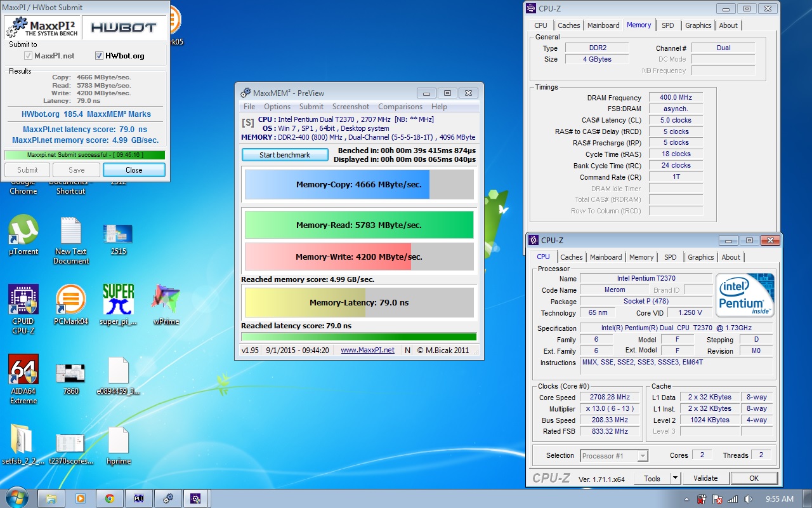The image size is (812, 508).
Task: Toggle the MaxxPI.net submit checkbox
Action: pos(28,56)
